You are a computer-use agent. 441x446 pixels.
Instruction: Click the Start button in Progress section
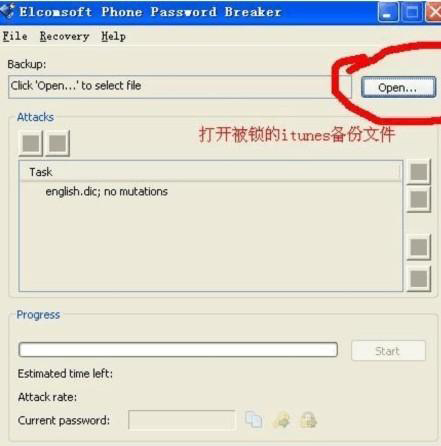click(388, 351)
